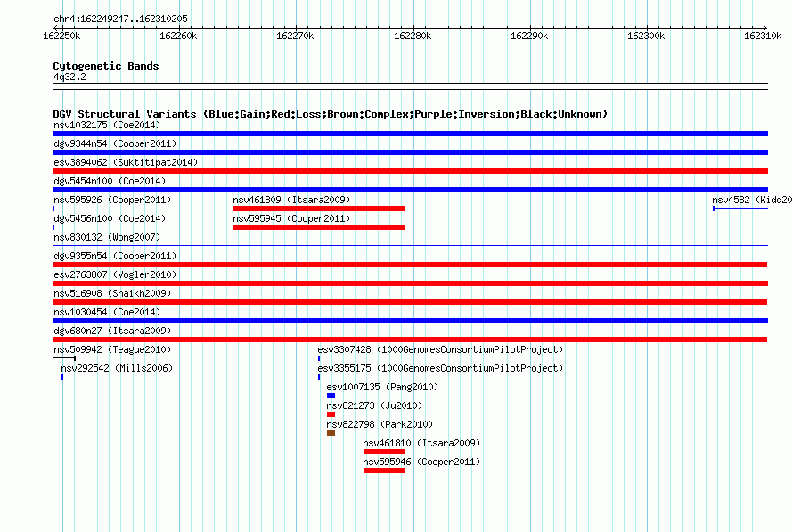Select nsv822798 (Park2010) label
Screen dimensions: 793x532
[x=380, y=424]
